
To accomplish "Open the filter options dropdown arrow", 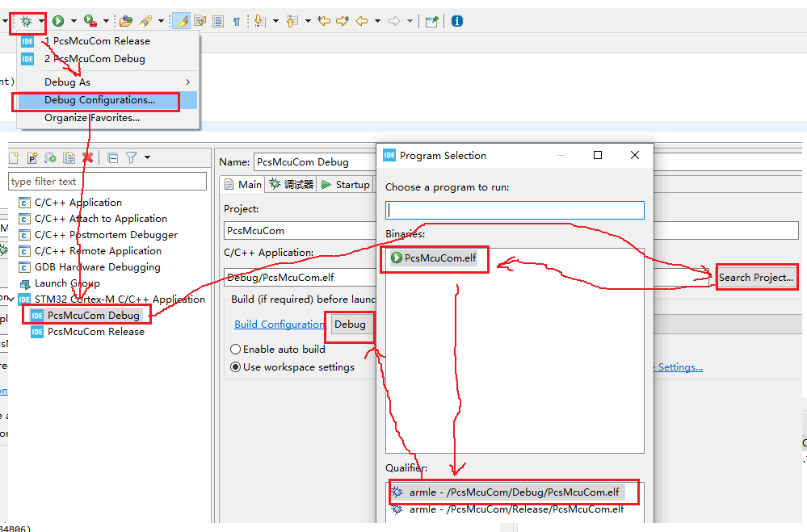I will point(147,157).
